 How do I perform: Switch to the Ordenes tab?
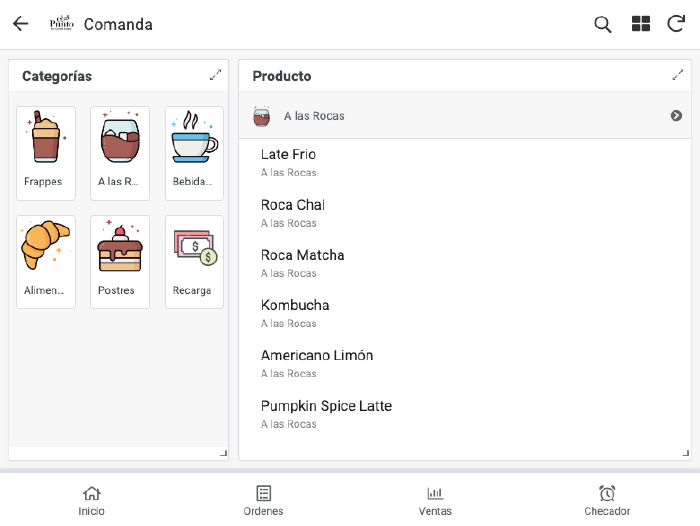pos(263,500)
